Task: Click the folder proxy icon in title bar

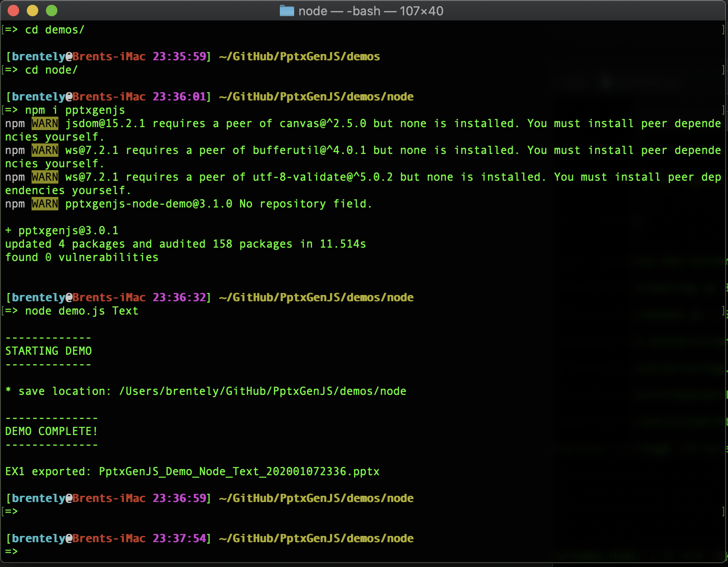Action: tap(286, 11)
